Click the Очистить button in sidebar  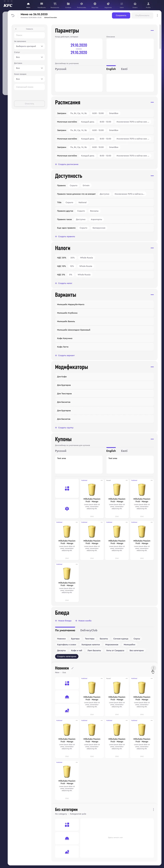(30, 103)
